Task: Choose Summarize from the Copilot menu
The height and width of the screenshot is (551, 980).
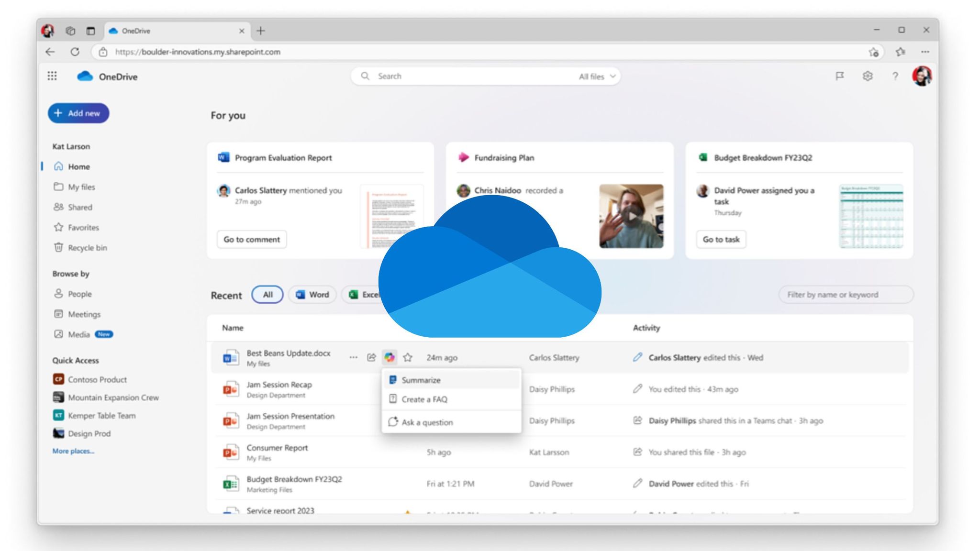Action: point(421,380)
